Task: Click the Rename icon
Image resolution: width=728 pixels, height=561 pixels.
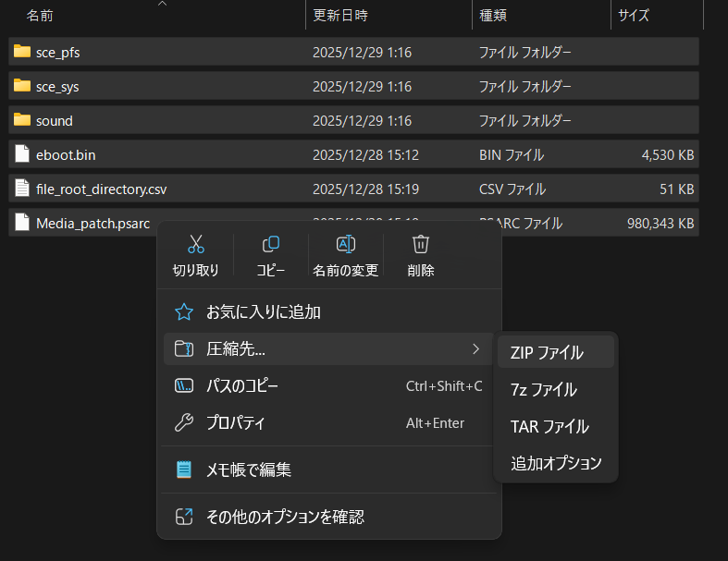Action: [x=345, y=245]
